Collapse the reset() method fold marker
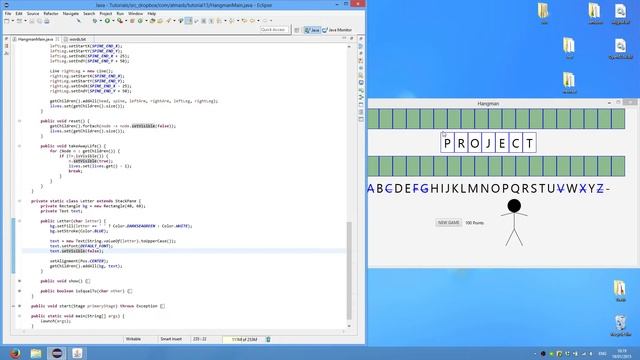The image size is (640, 360). [19, 121]
